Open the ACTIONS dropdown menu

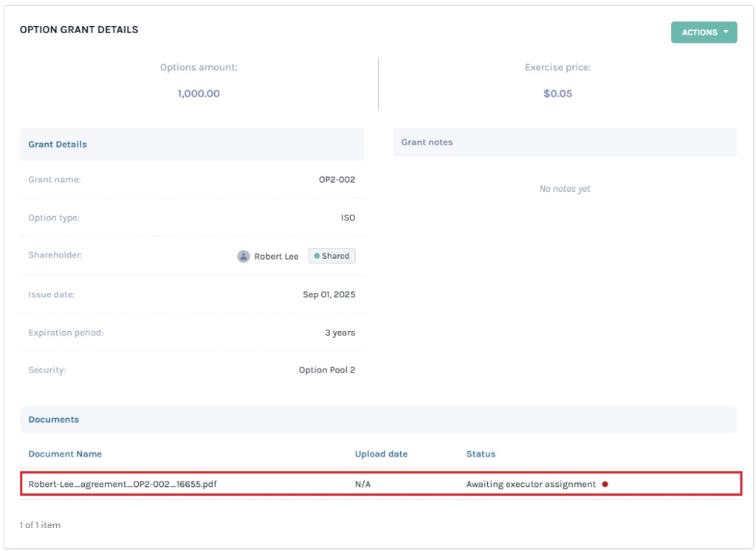pyautogui.click(x=703, y=32)
